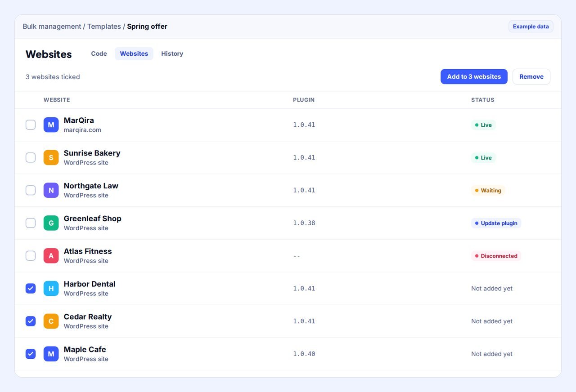
Task: Click the Update plugin status badge
Action: tap(496, 223)
